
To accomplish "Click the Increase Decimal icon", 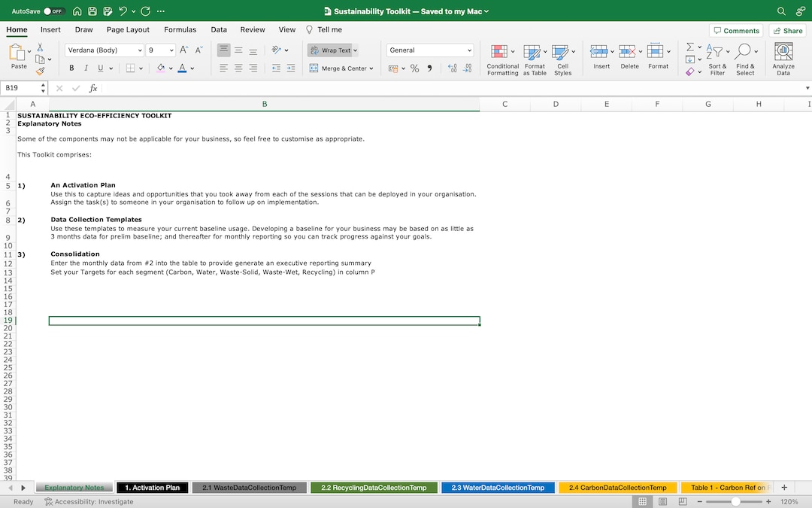I will click(x=453, y=68).
